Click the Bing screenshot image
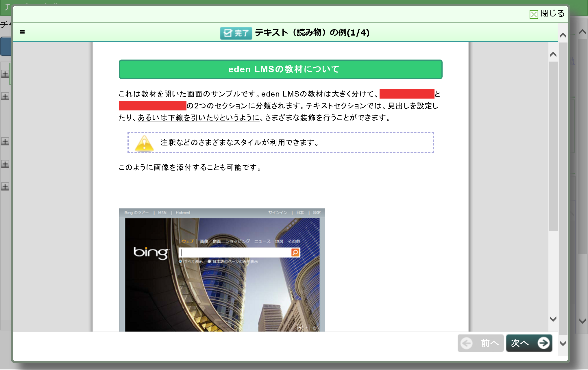 pos(221,270)
